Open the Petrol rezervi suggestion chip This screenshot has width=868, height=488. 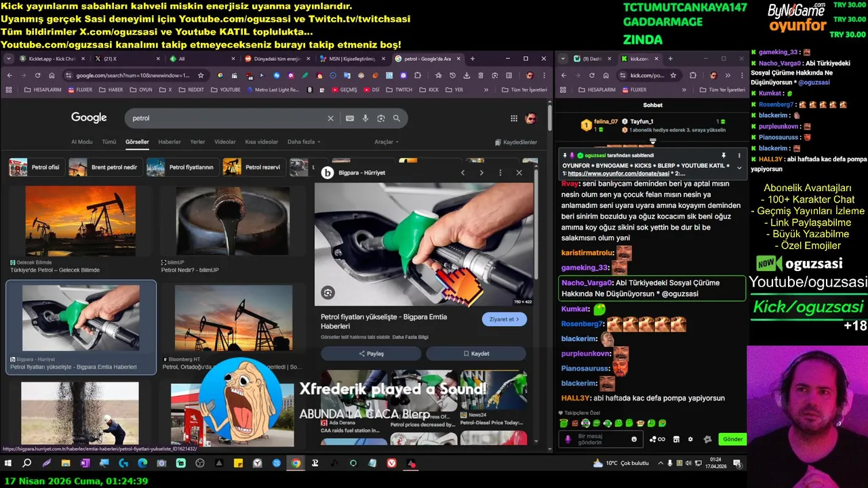[x=254, y=167]
